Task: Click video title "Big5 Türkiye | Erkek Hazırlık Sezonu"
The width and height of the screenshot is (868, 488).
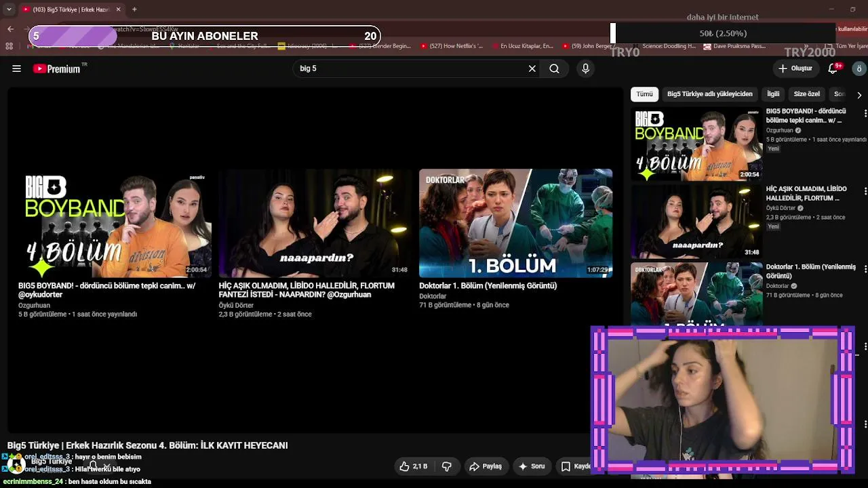Action: (147, 445)
